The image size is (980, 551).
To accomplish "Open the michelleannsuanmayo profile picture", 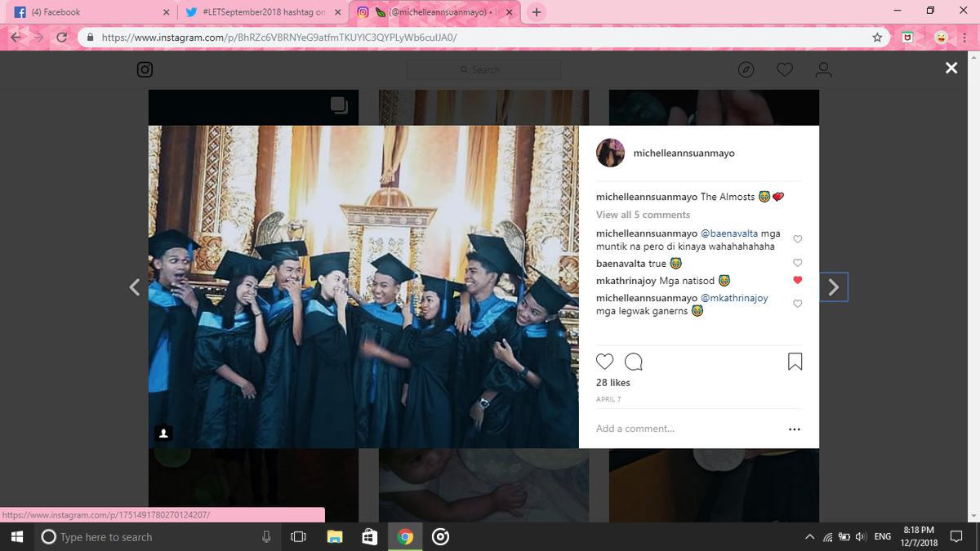I will click(611, 153).
